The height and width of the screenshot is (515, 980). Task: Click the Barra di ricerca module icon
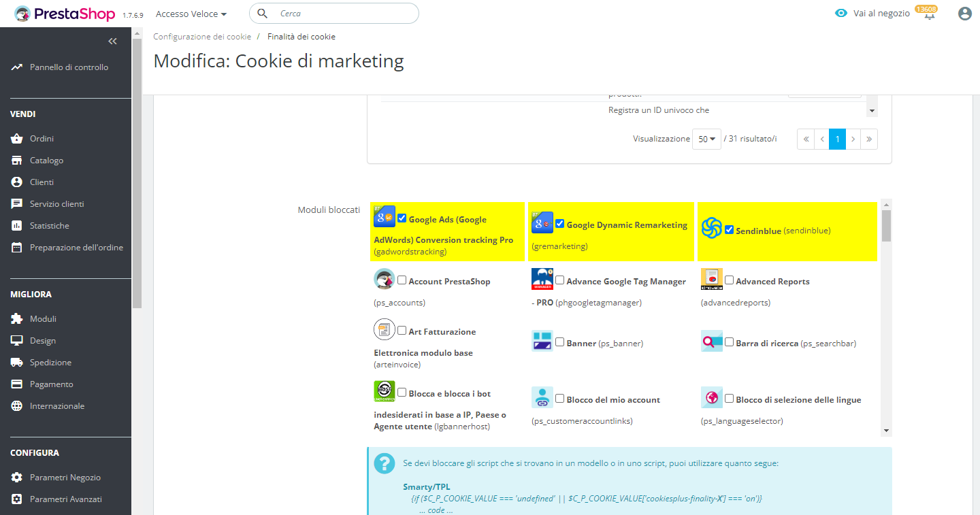click(712, 342)
